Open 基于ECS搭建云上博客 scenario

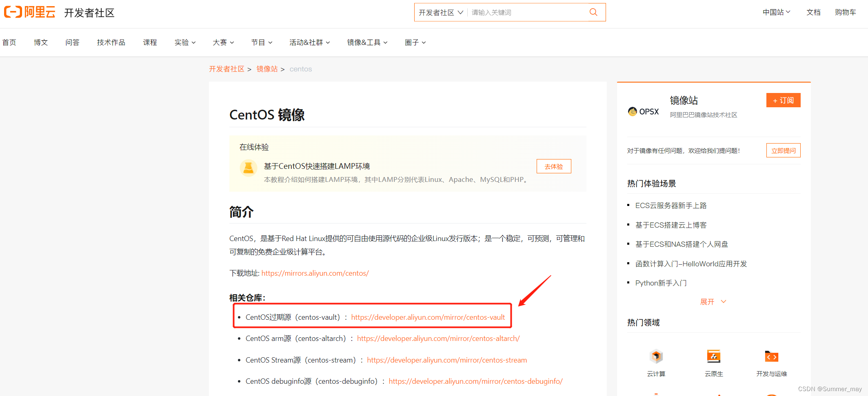[671, 225]
